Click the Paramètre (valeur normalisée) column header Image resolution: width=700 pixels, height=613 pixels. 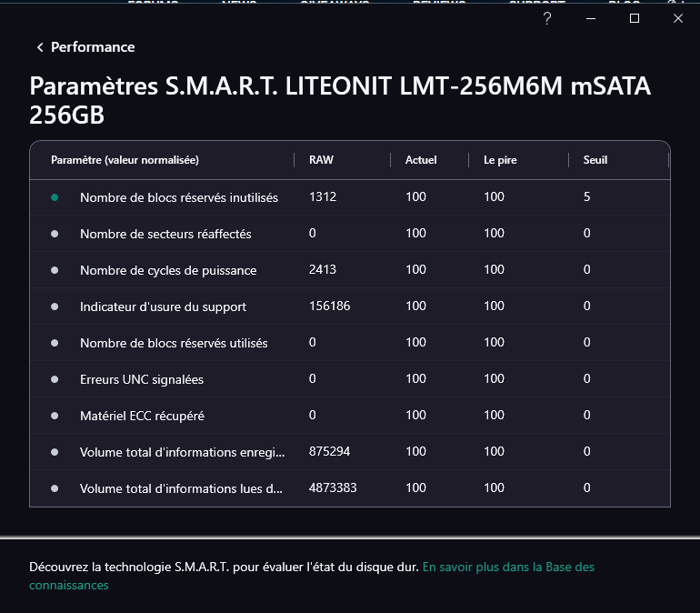click(x=125, y=160)
